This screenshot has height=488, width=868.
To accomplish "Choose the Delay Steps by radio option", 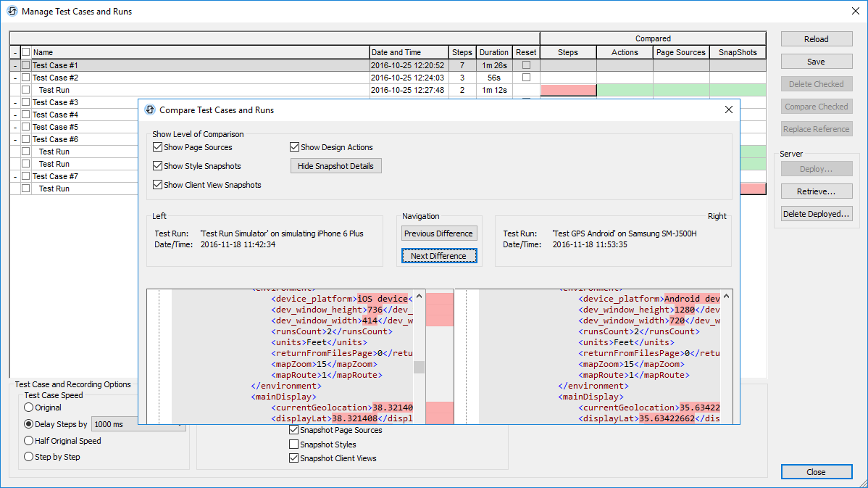I will coord(29,424).
